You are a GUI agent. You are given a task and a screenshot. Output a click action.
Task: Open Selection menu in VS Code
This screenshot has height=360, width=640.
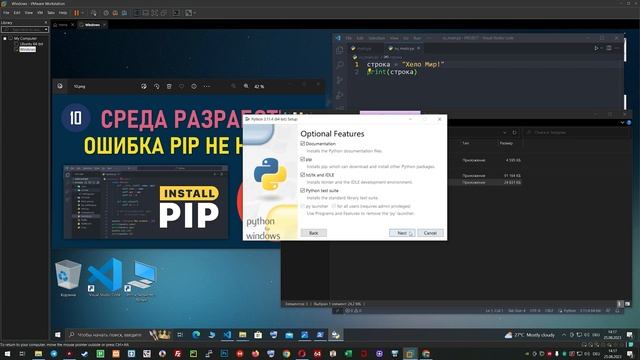click(376, 38)
